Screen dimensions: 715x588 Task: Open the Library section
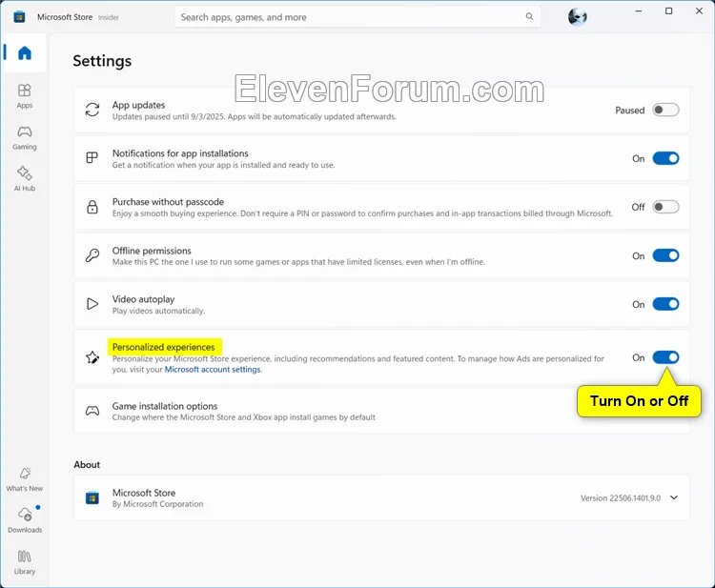[x=25, y=562]
